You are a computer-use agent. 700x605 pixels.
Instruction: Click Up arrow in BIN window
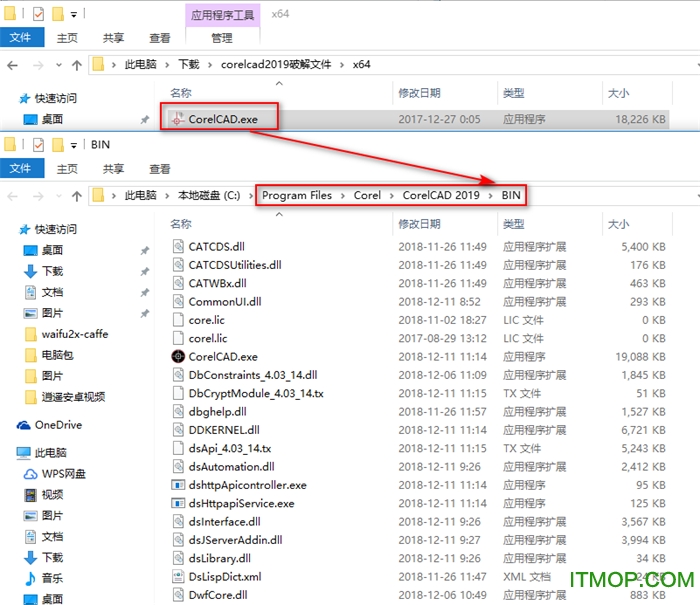tap(77, 196)
